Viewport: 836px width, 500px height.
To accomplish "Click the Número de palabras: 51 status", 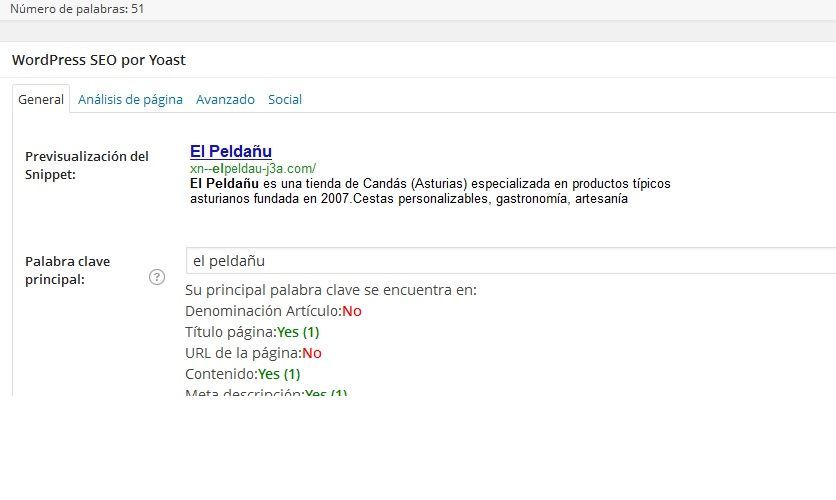I will [x=77, y=9].
